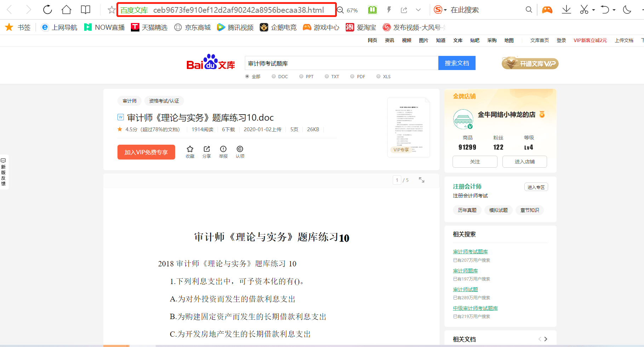Expand the screenshot tool dropdown arrow

(x=593, y=10)
